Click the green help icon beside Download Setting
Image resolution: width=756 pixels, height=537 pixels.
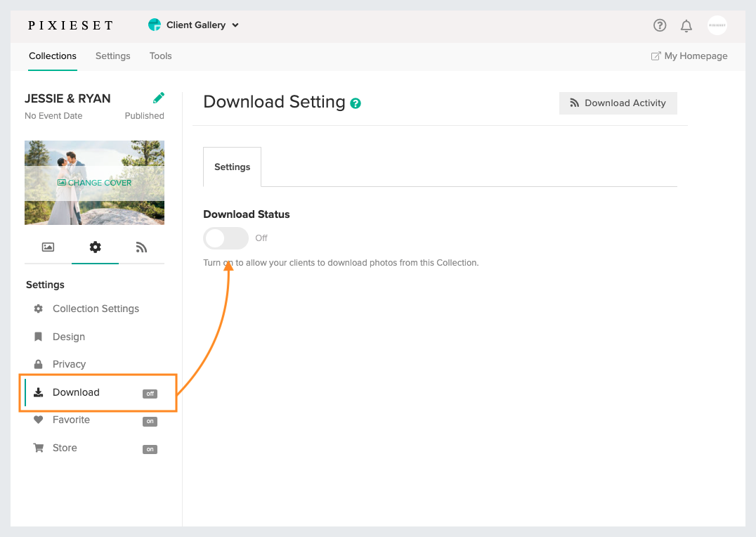356,103
